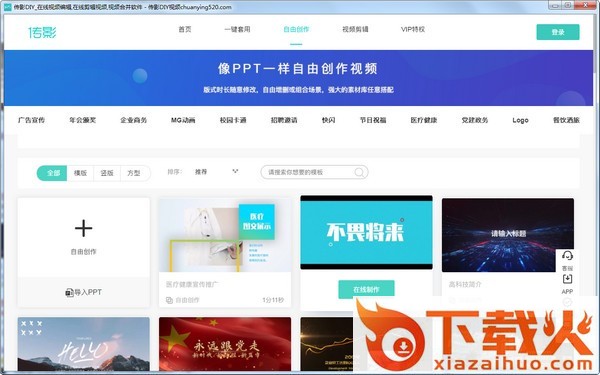Open the 不畏将来 template thumbnail
Screen dimensions: 600x375
pyautogui.click(x=366, y=233)
